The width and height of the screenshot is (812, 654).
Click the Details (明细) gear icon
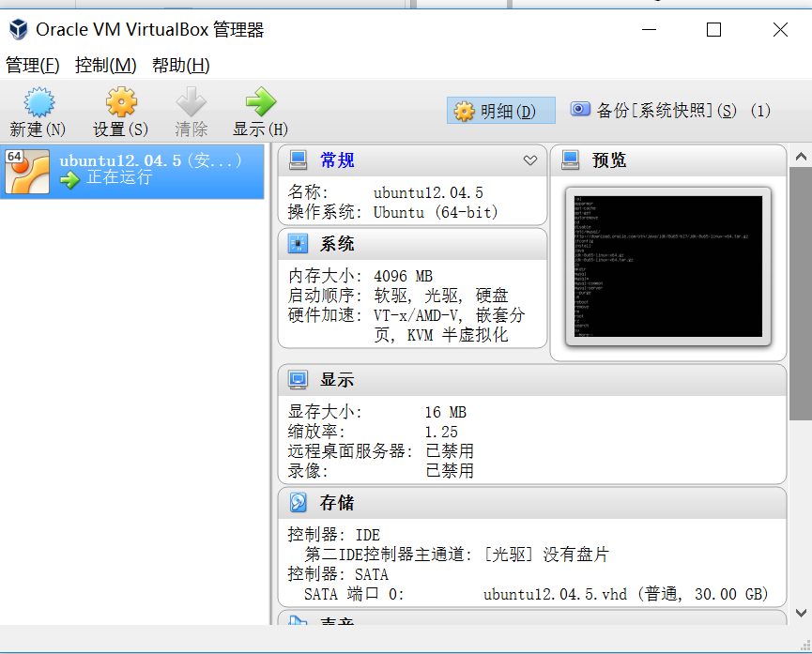tap(464, 111)
